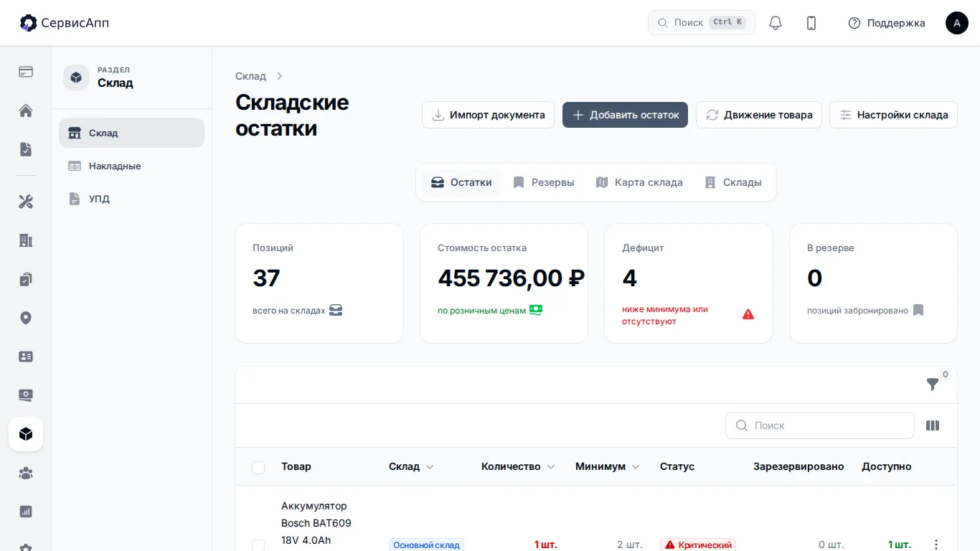The width and height of the screenshot is (980, 551).
Task: Open the card icon in left rail
Action: tap(26, 72)
